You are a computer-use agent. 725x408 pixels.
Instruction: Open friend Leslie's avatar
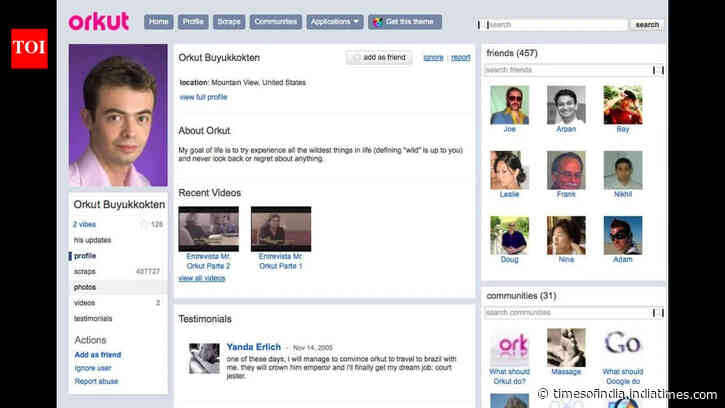[510, 170]
